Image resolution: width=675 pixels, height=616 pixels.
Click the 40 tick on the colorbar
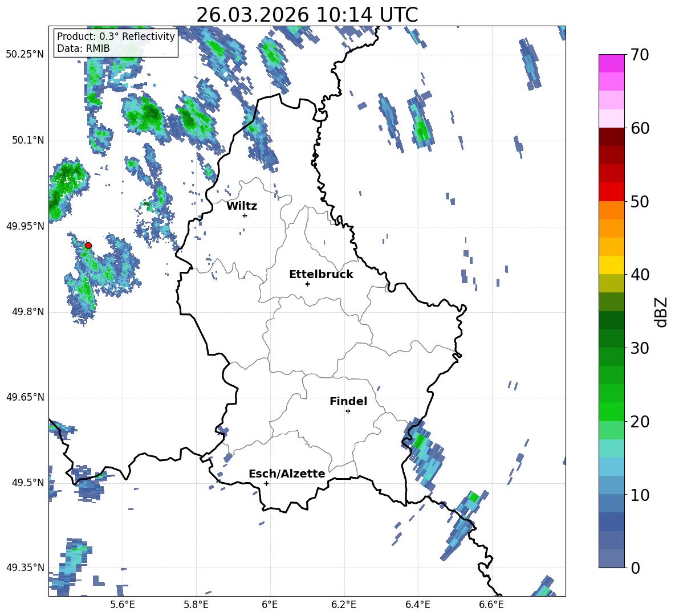(x=640, y=275)
